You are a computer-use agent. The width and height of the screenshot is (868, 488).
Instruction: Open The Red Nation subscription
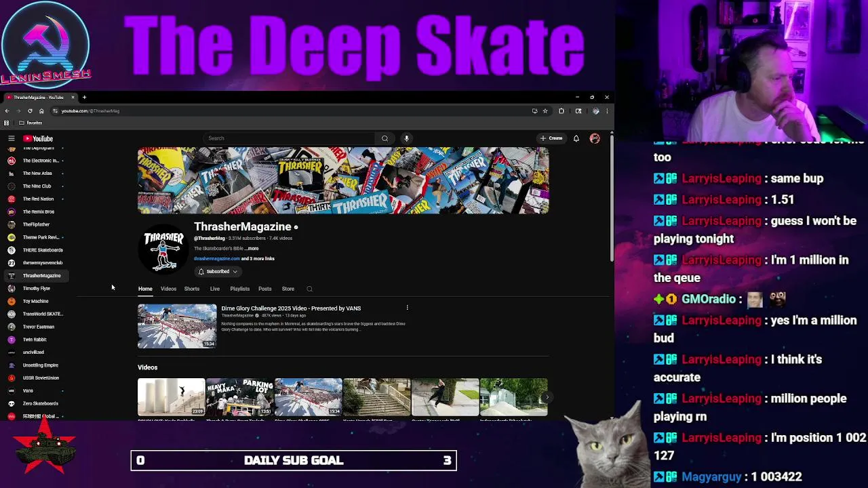(38, 199)
